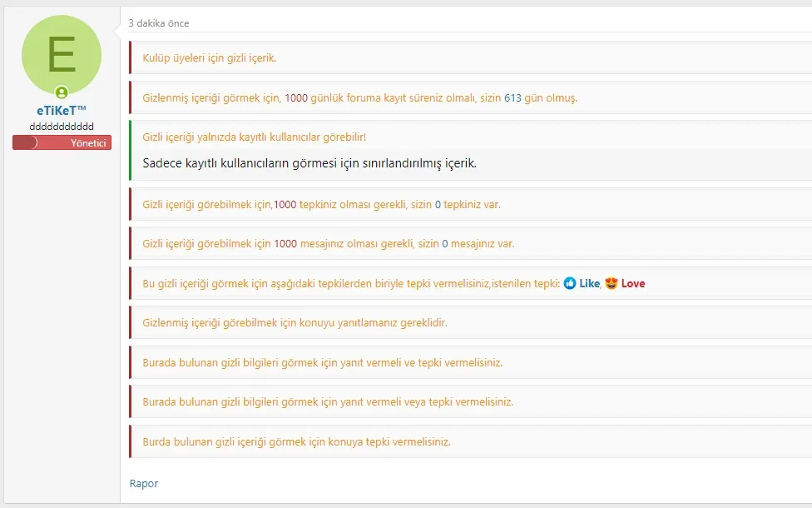Click the blue Like thumbs-up icon

[570, 283]
